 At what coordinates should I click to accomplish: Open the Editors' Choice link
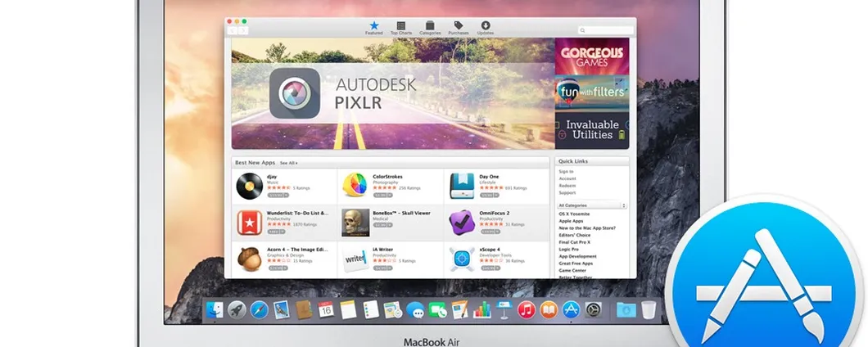(575, 235)
